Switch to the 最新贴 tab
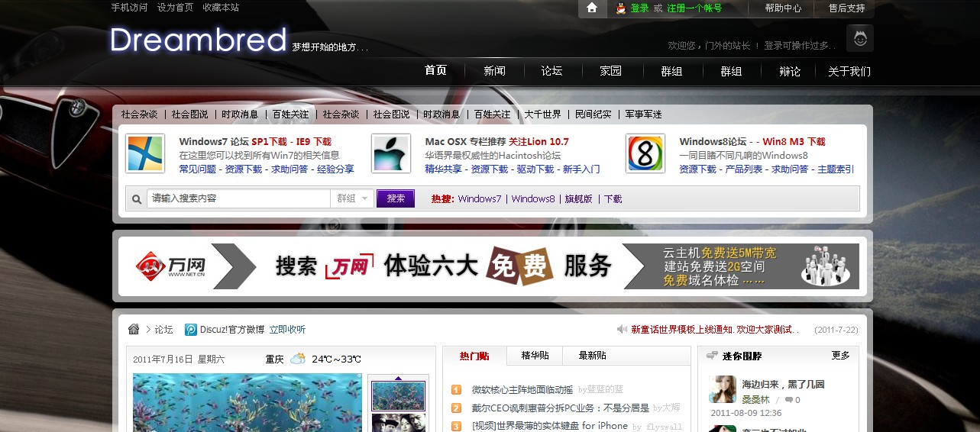980x432 pixels. pos(592,356)
